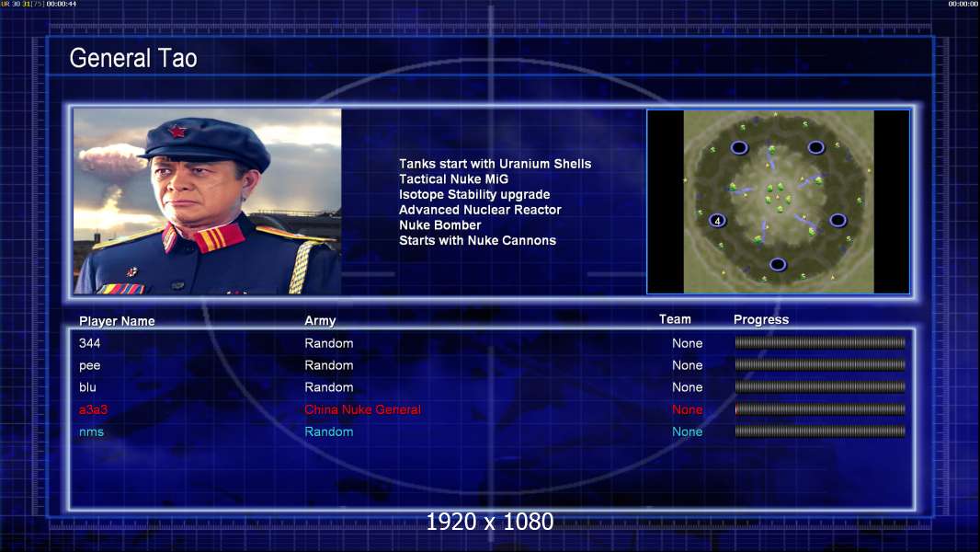Click 'Nuke Bomber' text
Image resolution: width=980 pixels, height=552 pixels.
pyautogui.click(x=440, y=225)
